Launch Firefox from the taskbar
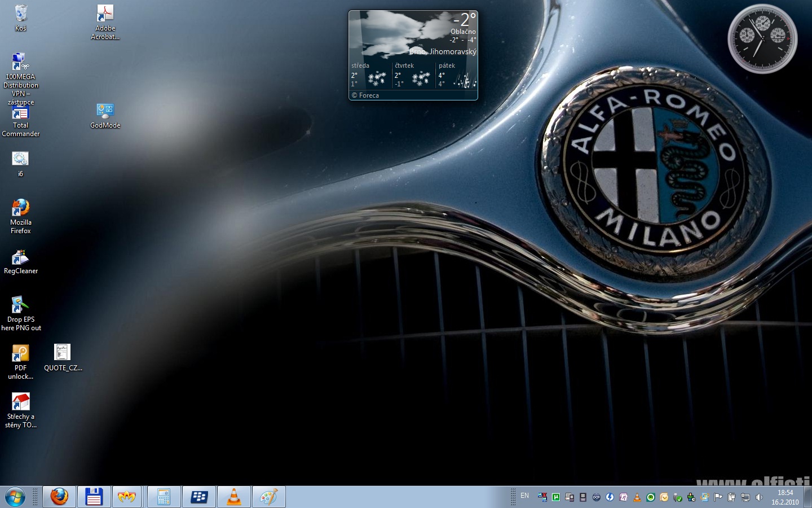Screen dimensions: 812x508 click(59, 497)
